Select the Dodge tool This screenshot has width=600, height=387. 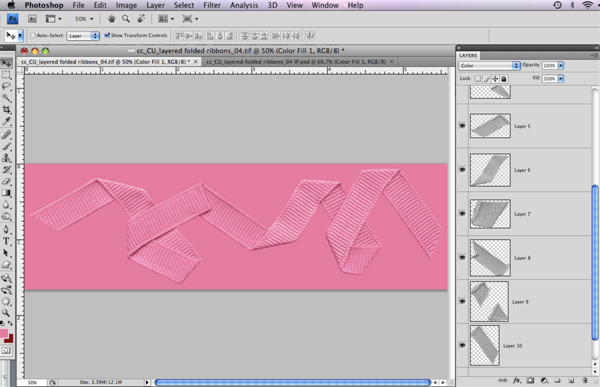click(x=6, y=217)
